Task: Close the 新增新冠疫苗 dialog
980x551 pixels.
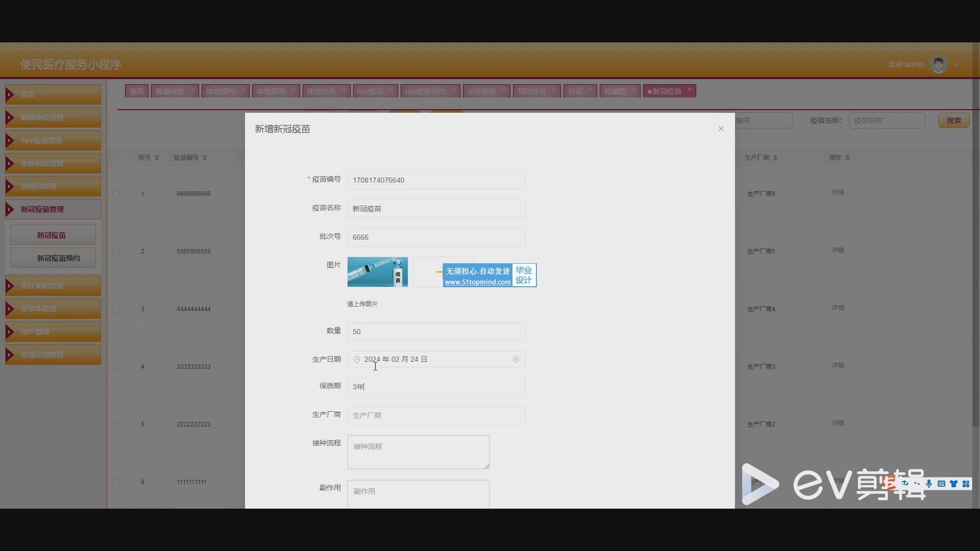Action: click(721, 129)
